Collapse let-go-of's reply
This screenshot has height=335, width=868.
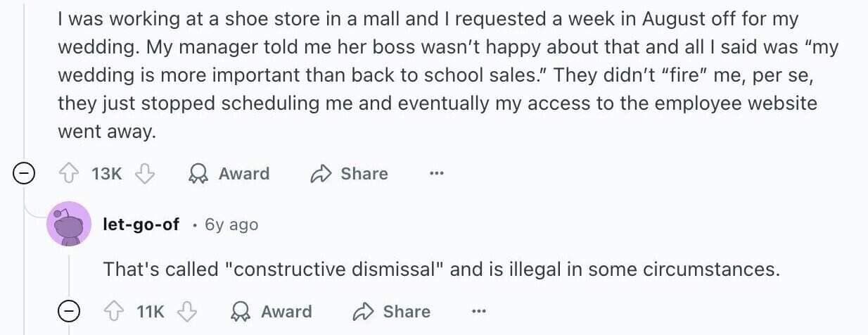coord(68,311)
